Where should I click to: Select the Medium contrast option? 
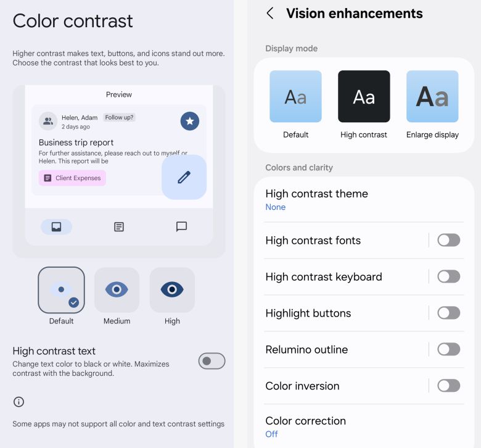tap(117, 290)
